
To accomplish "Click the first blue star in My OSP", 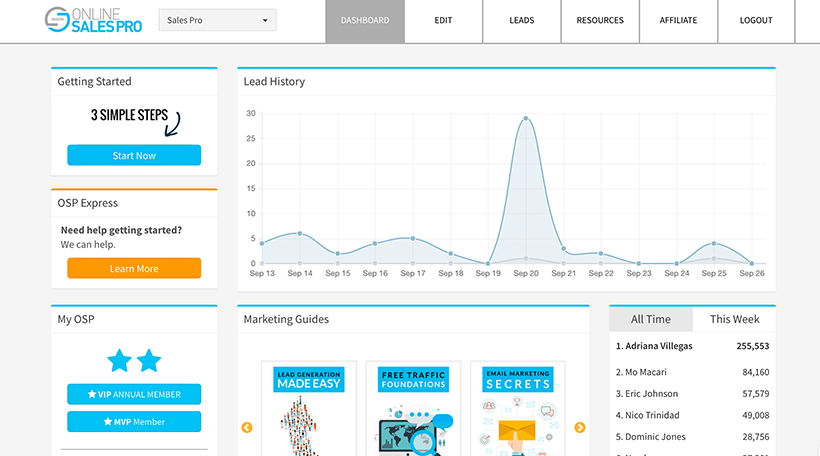I will click(119, 360).
